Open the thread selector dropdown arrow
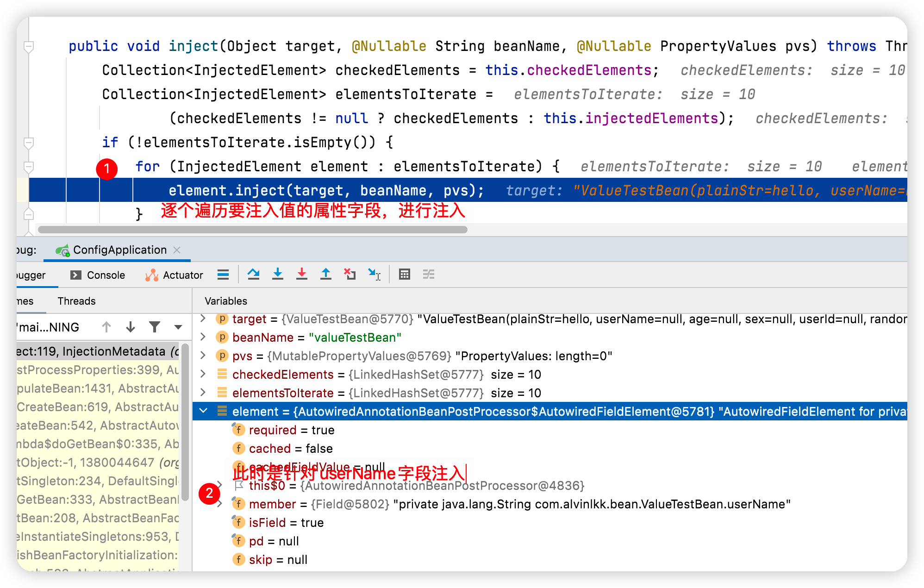 (178, 327)
